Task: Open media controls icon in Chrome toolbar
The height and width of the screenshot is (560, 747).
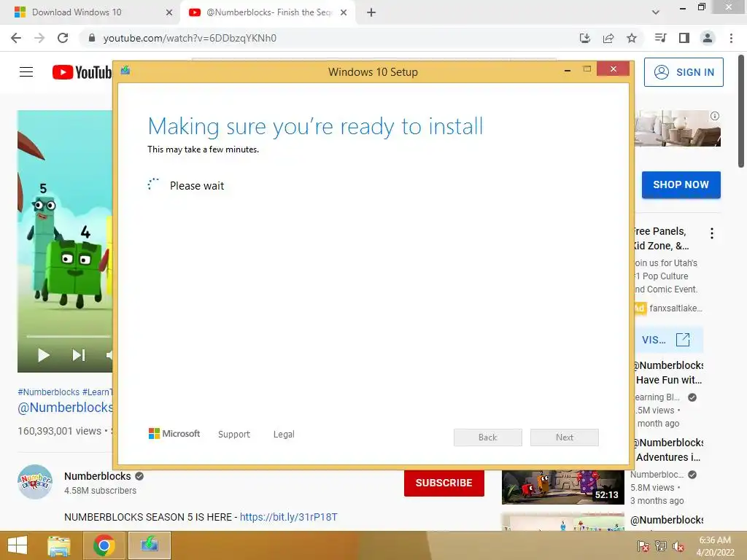Action: (x=660, y=38)
